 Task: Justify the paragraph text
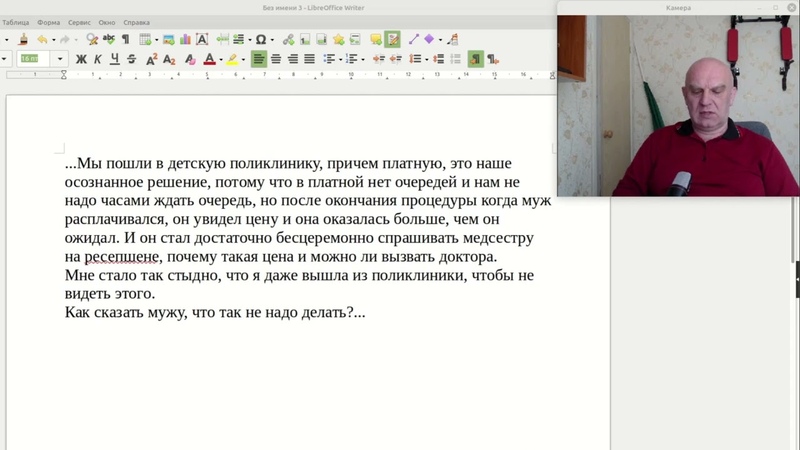pyautogui.click(x=310, y=59)
